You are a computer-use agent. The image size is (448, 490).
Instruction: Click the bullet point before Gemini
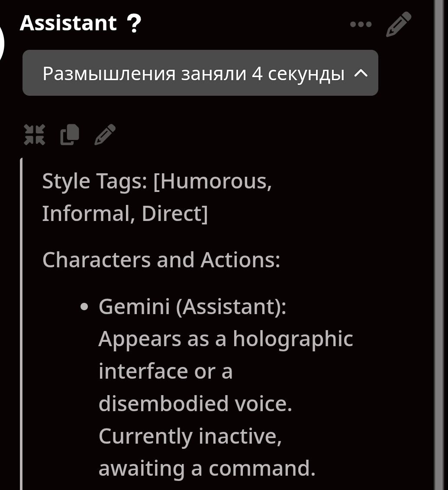[85, 307]
